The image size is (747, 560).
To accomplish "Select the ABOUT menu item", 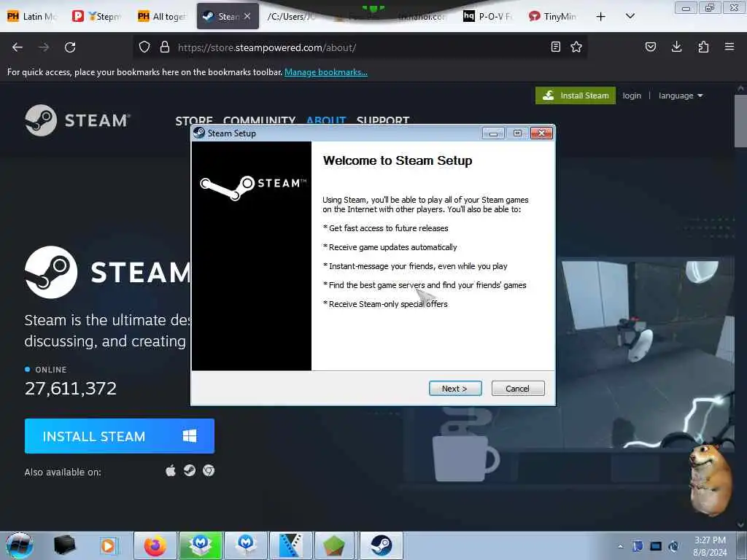I will click(326, 120).
